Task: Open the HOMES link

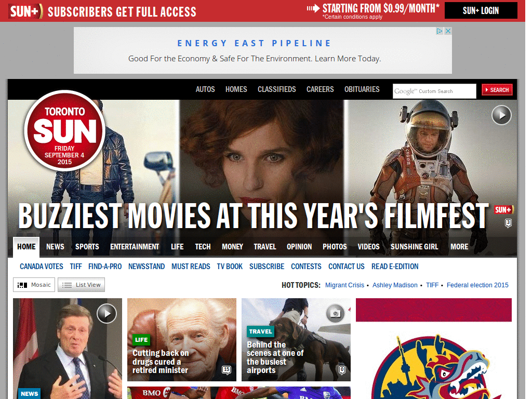Action: [x=236, y=89]
